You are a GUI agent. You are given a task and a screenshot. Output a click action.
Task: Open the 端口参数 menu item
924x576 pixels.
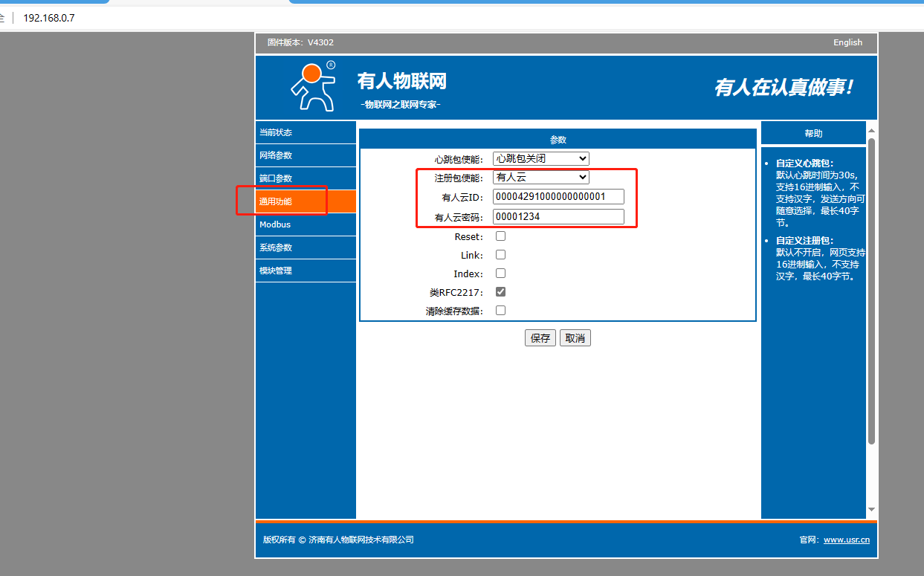point(306,178)
